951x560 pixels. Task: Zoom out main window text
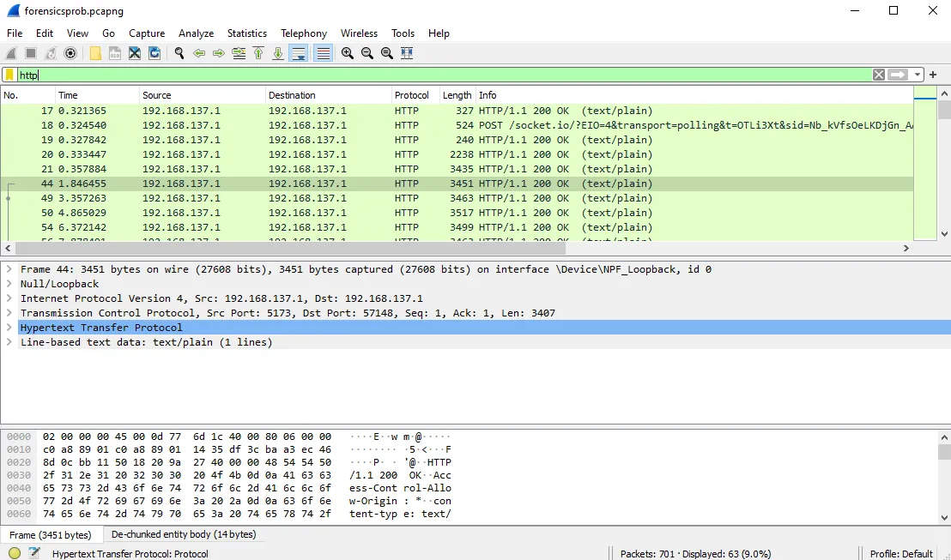pyautogui.click(x=367, y=53)
